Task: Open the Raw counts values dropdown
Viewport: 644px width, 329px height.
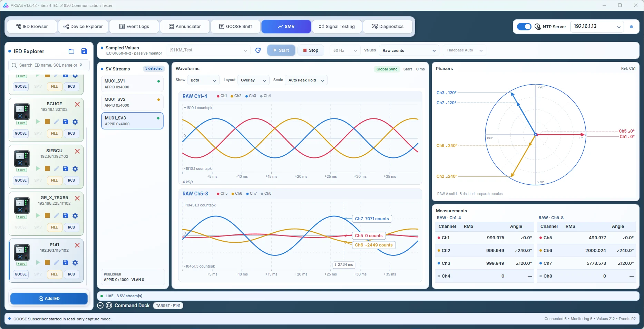Action: (409, 50)
